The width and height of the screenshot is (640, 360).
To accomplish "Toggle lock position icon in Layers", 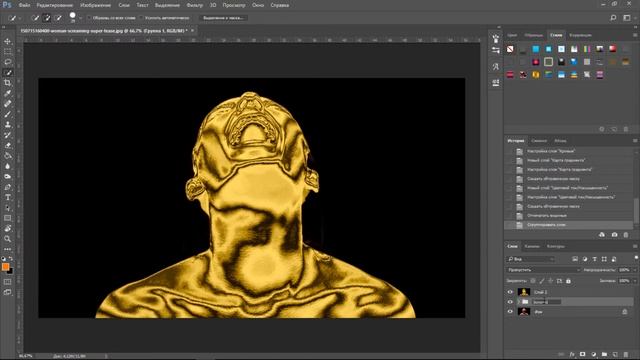I will coord(551,281).
